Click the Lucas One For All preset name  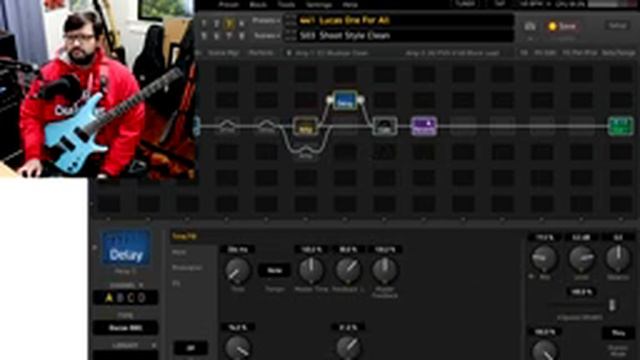354,20
